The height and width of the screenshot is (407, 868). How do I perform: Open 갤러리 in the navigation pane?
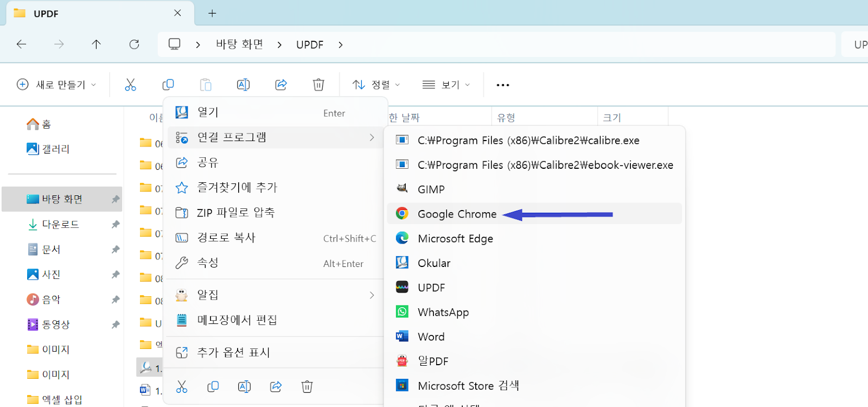(48, 149)
